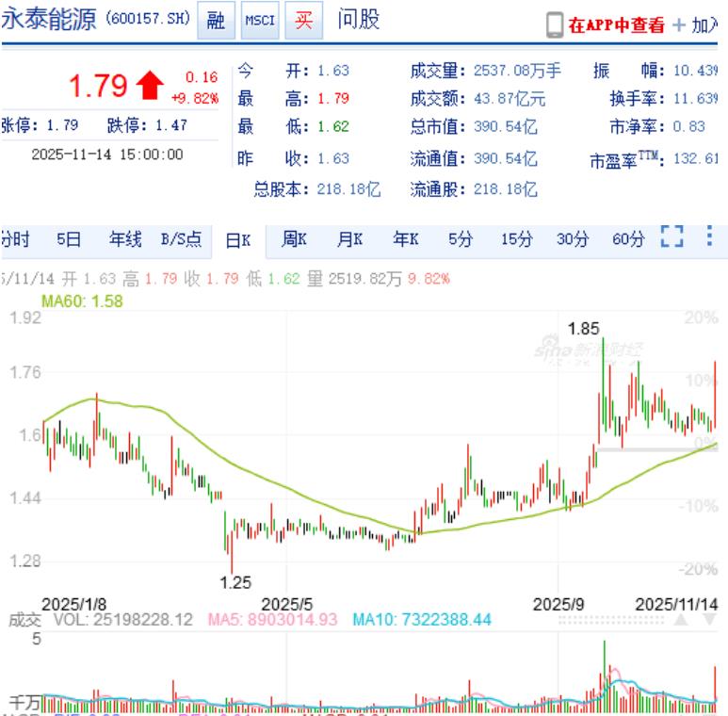Click the MSCI badge

tap(260, 21)
